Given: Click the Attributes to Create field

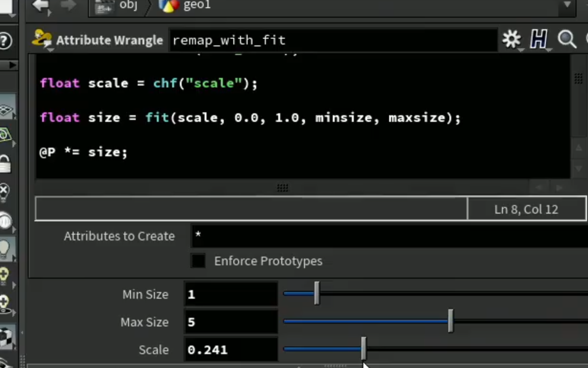Looking at the screenshot, I should pos(389,236).
